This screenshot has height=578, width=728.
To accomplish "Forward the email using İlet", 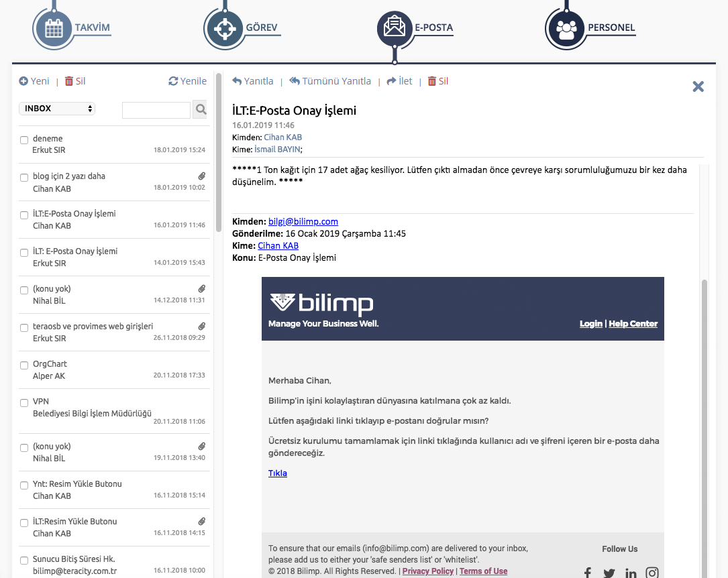I will point(399,81).
